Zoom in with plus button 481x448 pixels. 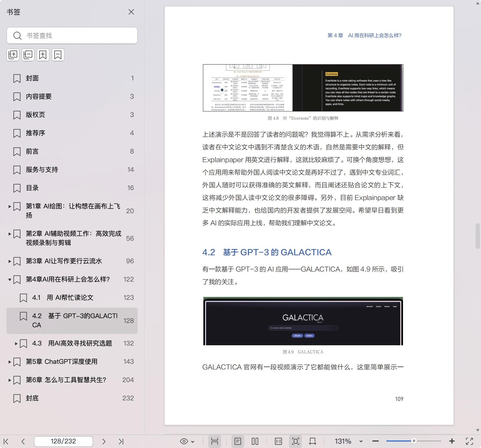(x=452, y=441)
